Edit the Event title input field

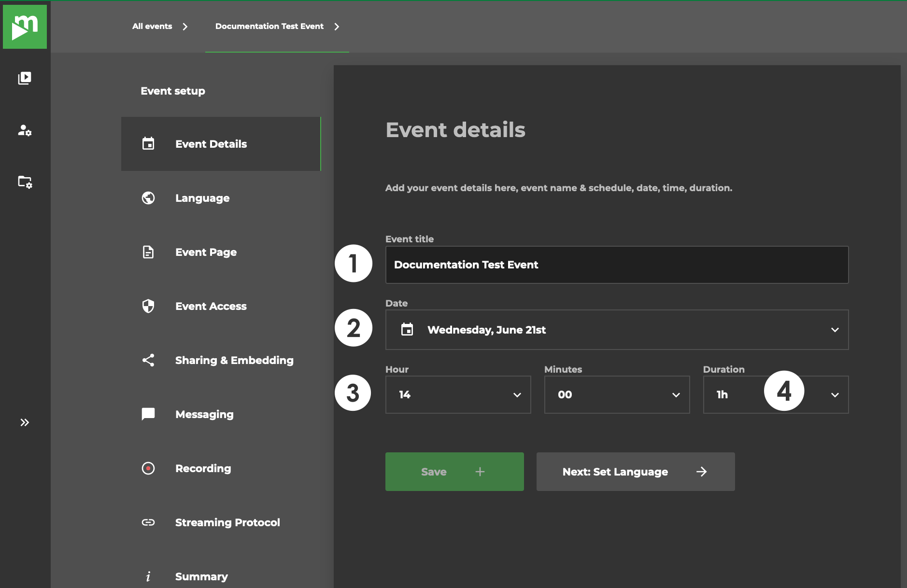coord(617,265)
